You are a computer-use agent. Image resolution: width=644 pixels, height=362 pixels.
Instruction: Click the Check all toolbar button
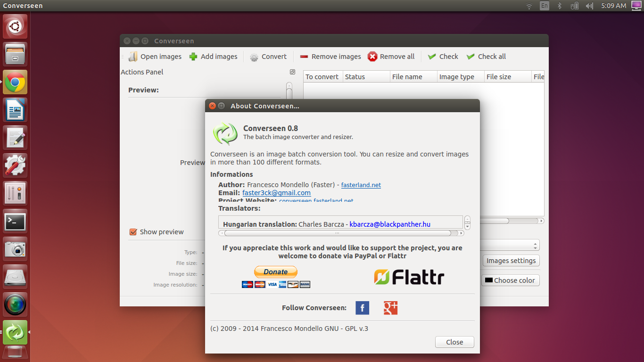coord(486,57)
